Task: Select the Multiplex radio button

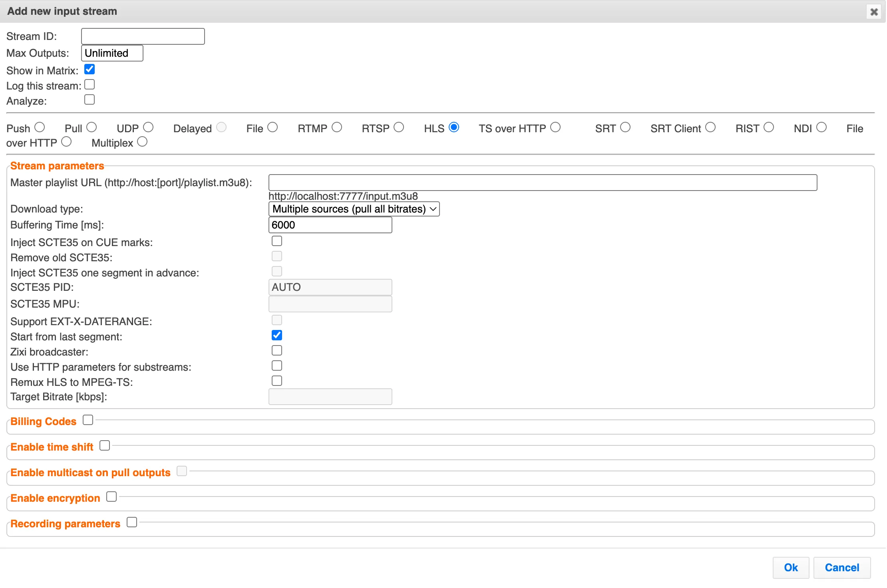Action: 142,142
